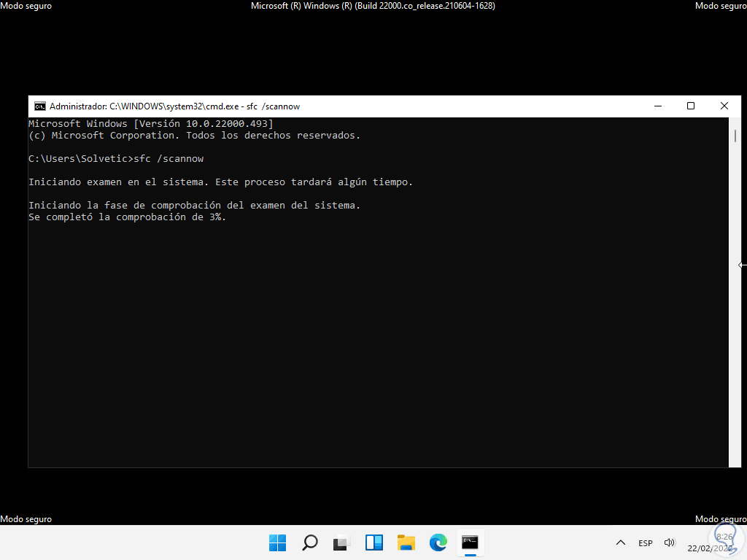
Task: Close the Administrador cmd.exe window
Action: 724,106
